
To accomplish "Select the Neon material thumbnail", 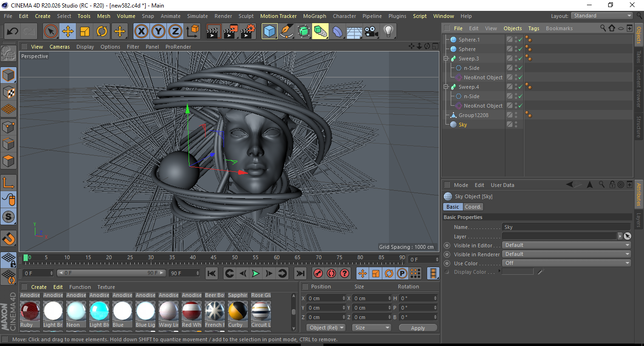I will point(76,311).
